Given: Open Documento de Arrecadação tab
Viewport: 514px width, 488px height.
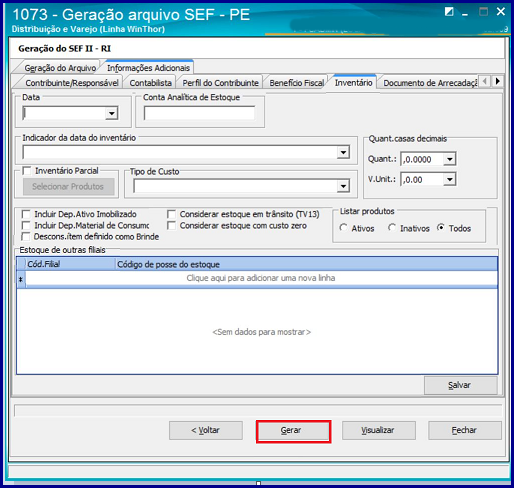Looking at the screenshot, I should [430, 83].
